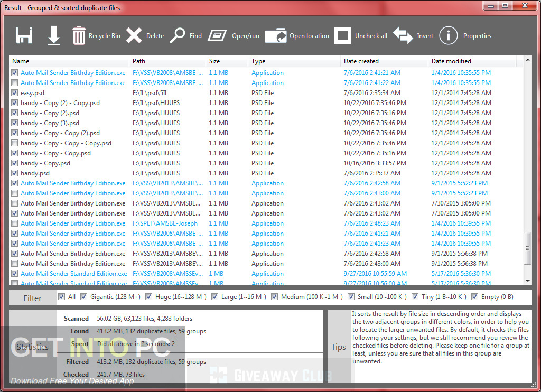The width and height of the screenshot is (541, 392).
Task: Click the Uncheck all label
Action: [371, 36]
